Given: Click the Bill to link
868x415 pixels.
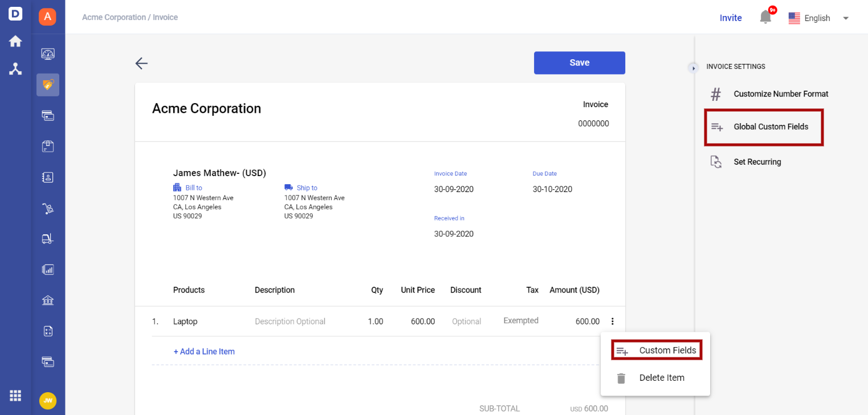Looking at the screenshot, I should pos(194,188).
